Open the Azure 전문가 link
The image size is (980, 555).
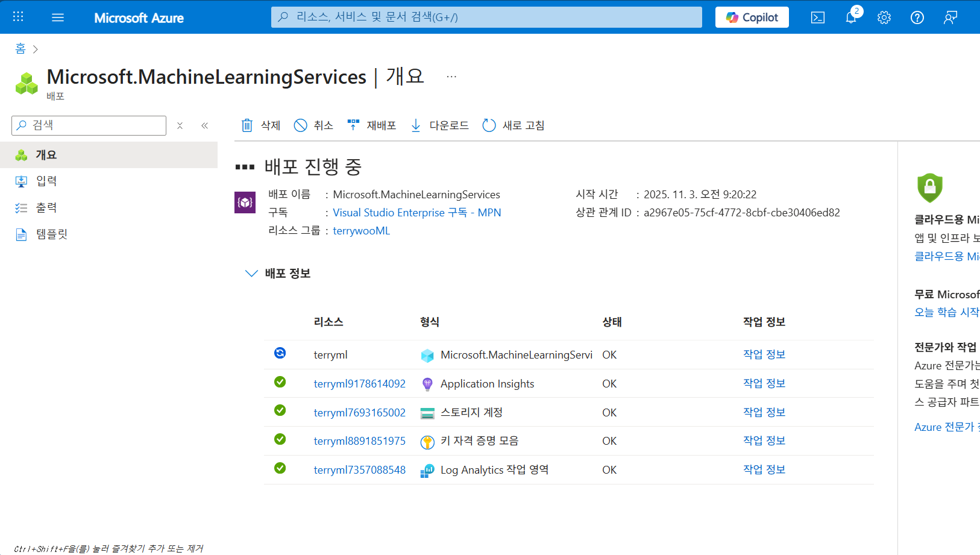[x=947, y=427]
